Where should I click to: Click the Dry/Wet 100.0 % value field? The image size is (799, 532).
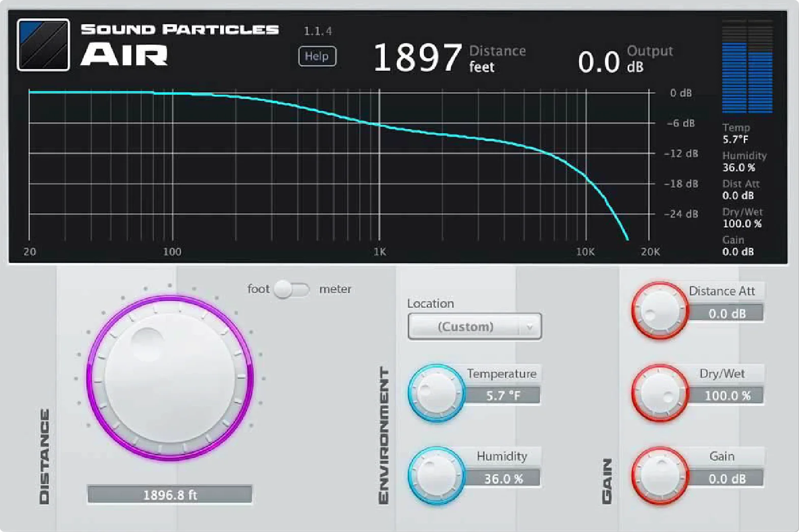pos(727,396)
